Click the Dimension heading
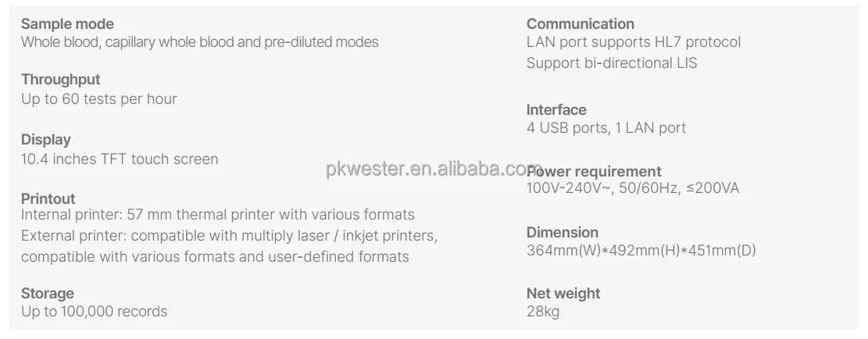This screenshot has height=339, width=868. click(x=563, y=232)
